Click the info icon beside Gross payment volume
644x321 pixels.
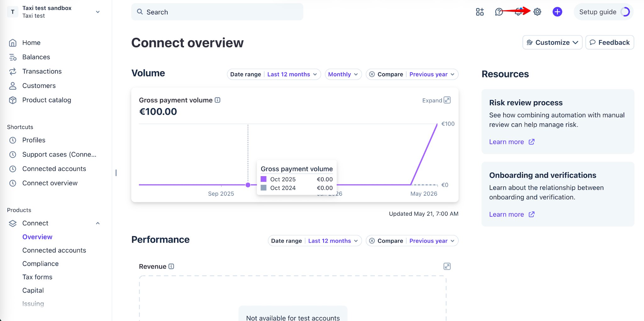[x=218, y=100]
